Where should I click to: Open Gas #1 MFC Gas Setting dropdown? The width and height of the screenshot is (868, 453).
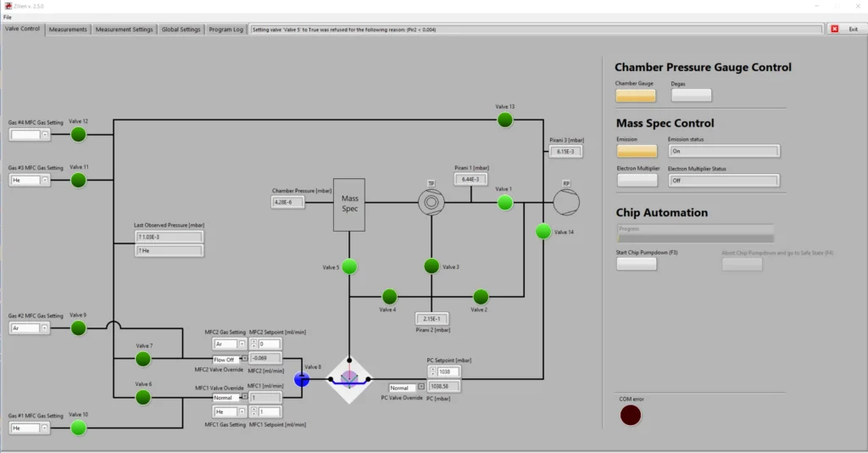(x=45, y=428)
